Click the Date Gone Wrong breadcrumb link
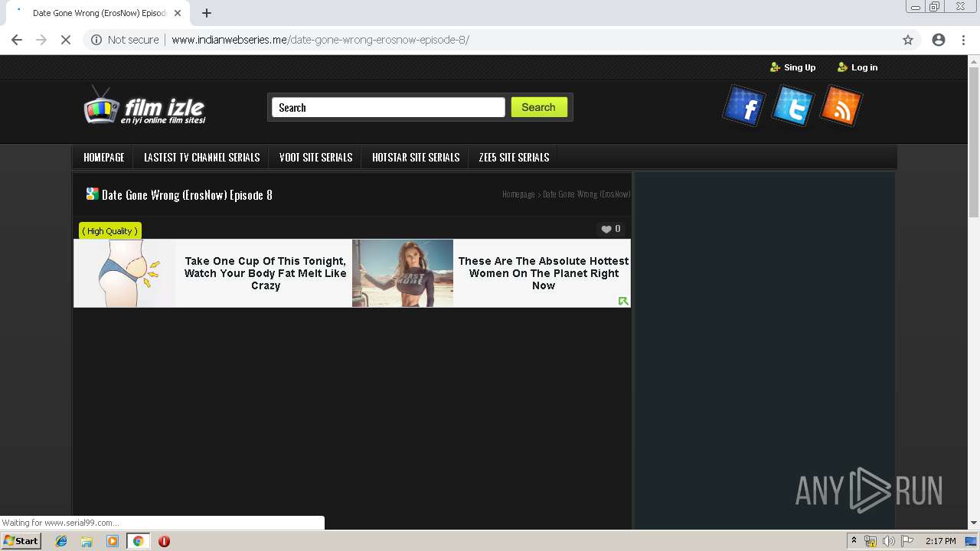This screenshot has height=551, width=980. pyautogui.click(x=586, y=194)
